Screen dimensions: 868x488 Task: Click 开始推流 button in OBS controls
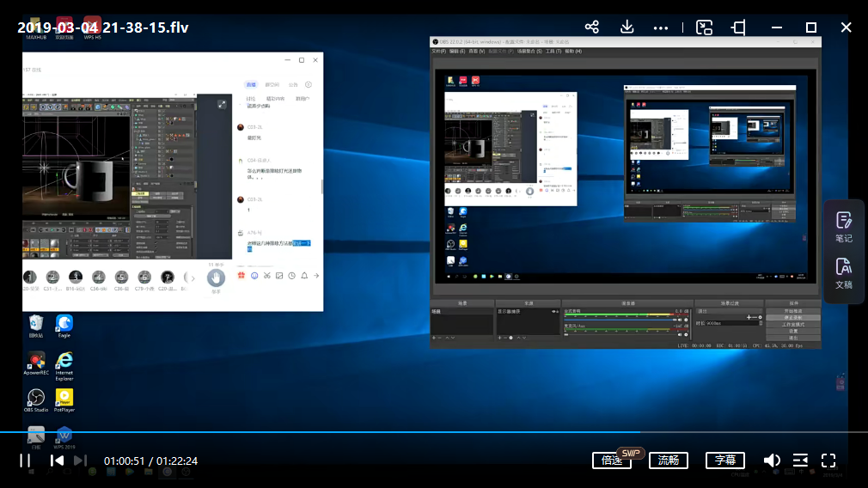tap(792, 311)
